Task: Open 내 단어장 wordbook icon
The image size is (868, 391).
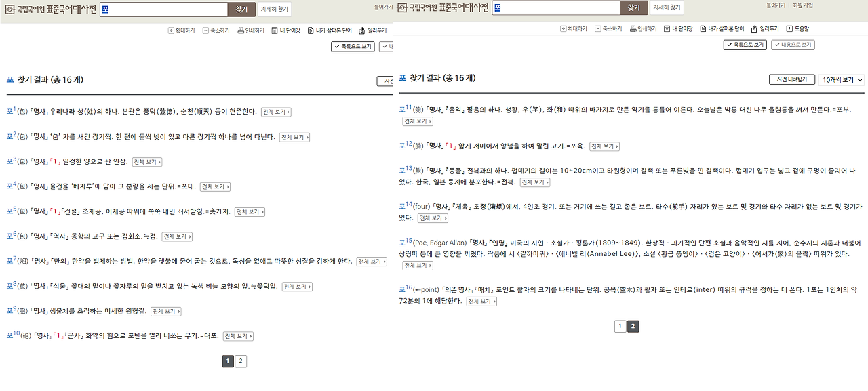Action: click(x=678, y=29)
